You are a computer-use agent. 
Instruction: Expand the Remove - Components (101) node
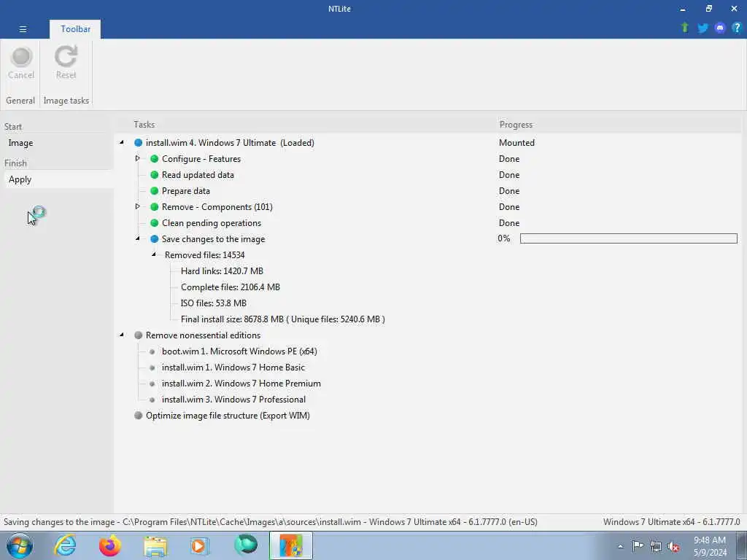coord(138,206)
